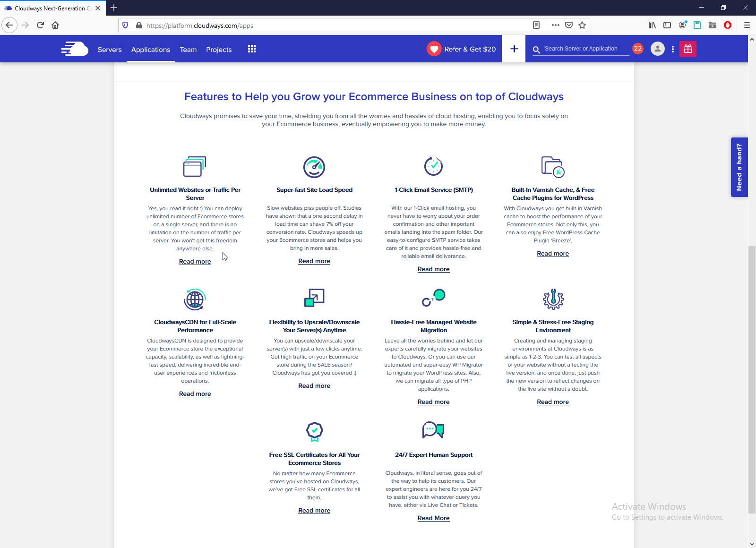Open page actions three-dot menu in address bar
This screenshot has width=756, height=548.
pyautogui.click(x=555, y=25)
